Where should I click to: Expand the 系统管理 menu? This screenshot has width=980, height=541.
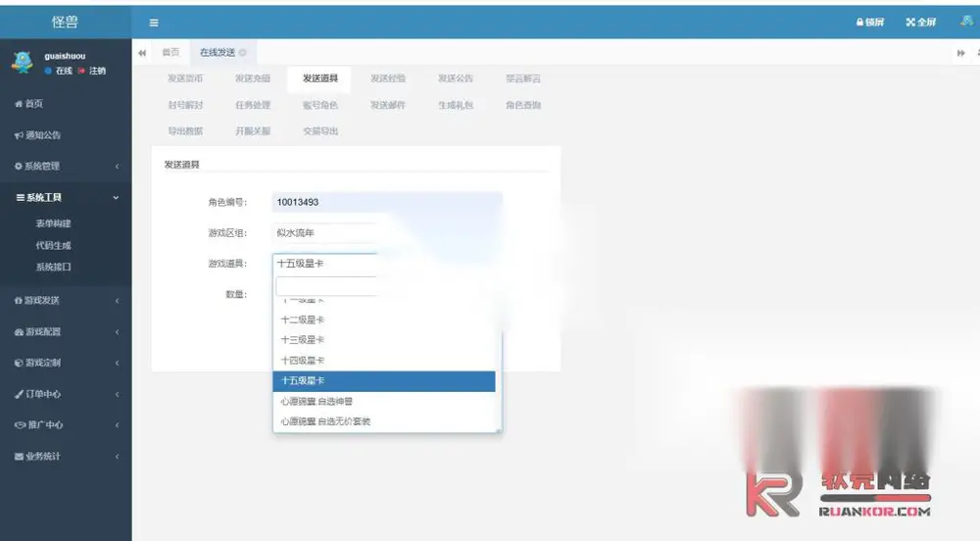(x=66, y=167)
